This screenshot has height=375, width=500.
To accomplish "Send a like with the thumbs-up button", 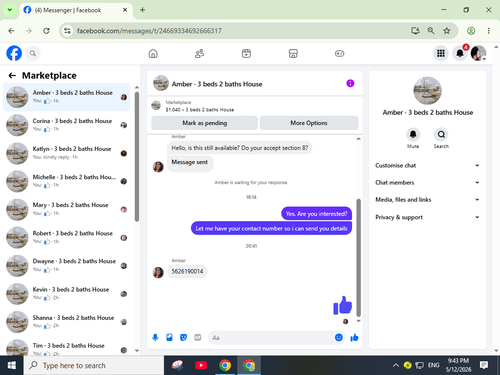I will (354, 337).
